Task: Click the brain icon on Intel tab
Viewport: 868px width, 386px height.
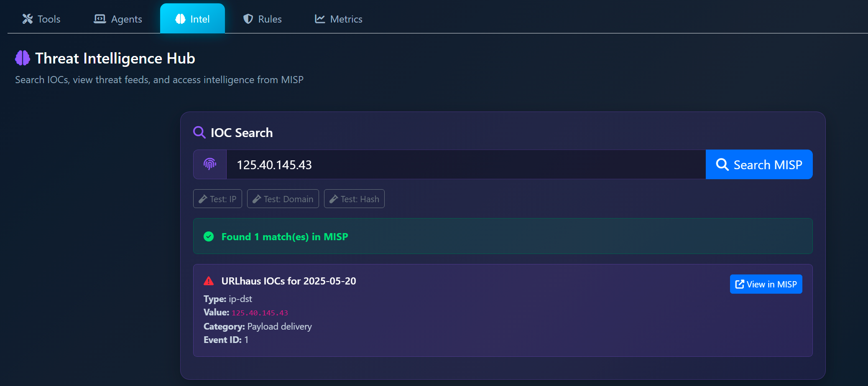Action: (180, 18)
